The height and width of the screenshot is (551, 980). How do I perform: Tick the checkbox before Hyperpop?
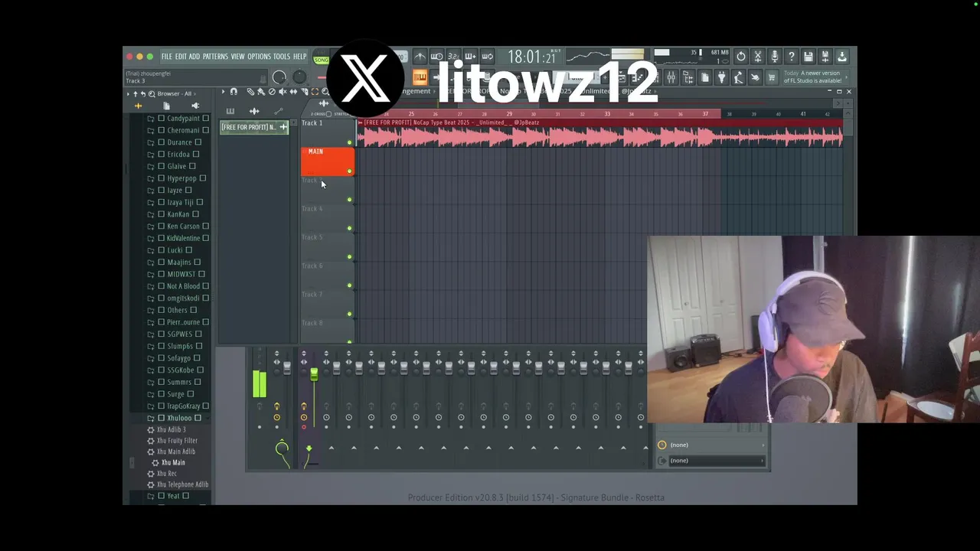(161, 178)
